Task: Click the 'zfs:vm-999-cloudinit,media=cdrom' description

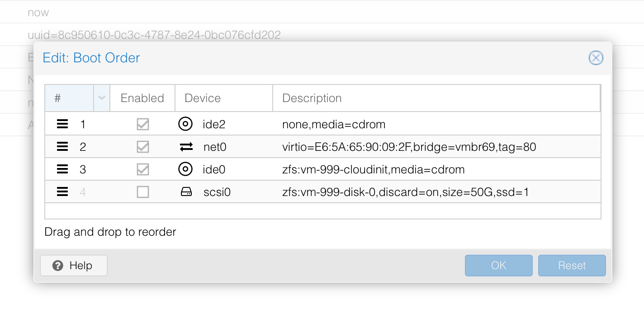Action: tap(374, 169)
